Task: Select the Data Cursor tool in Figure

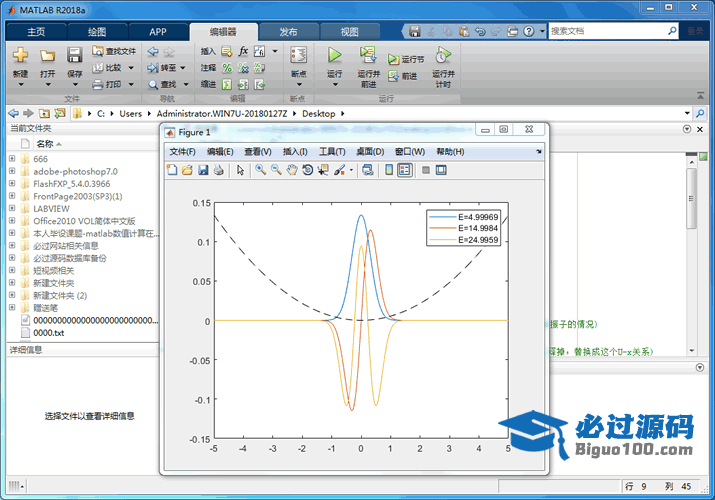Action: point(323,170)
